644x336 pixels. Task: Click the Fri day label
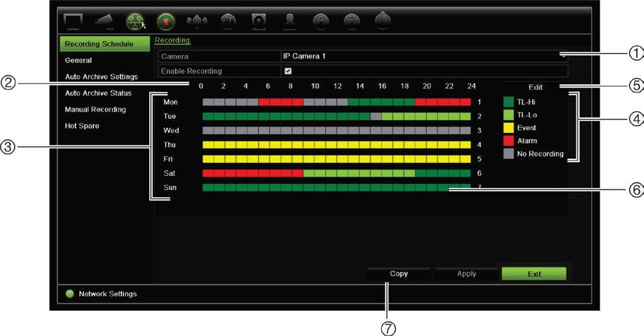[168, 159]
